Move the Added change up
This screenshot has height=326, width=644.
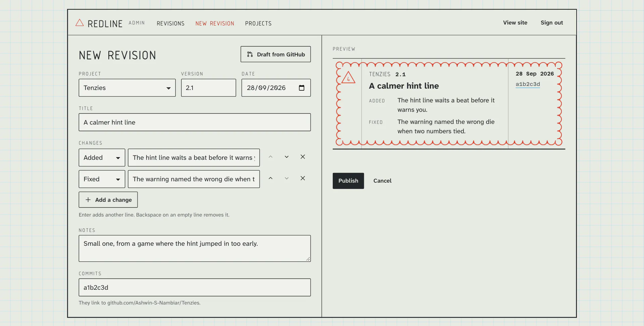coord(270,157)
